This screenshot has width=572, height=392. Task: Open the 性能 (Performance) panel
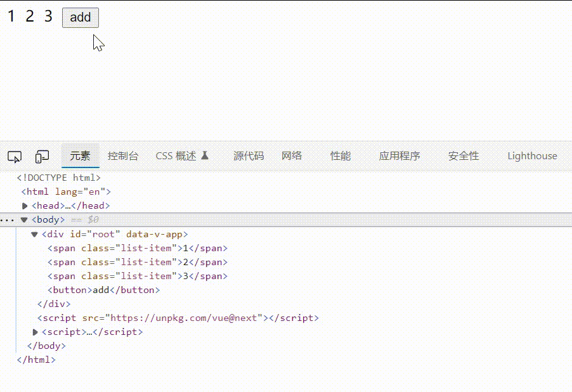tap(340, 155)
